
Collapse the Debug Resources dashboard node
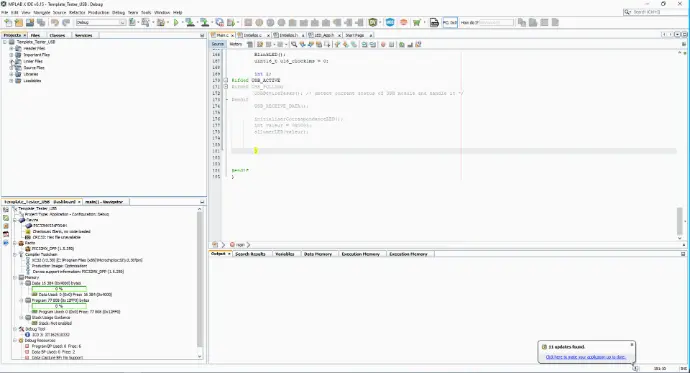point(15,340)
